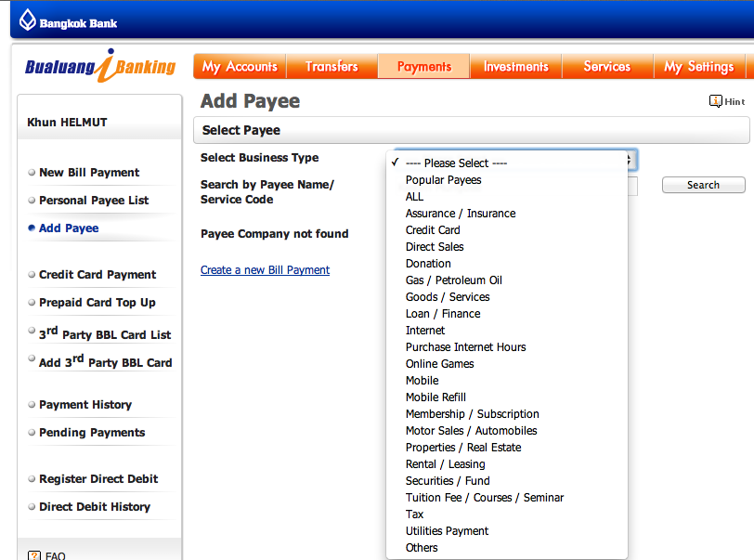Select Online Games option
The height and width of the screenshot is (560, 754).
(x=507, y=364)
